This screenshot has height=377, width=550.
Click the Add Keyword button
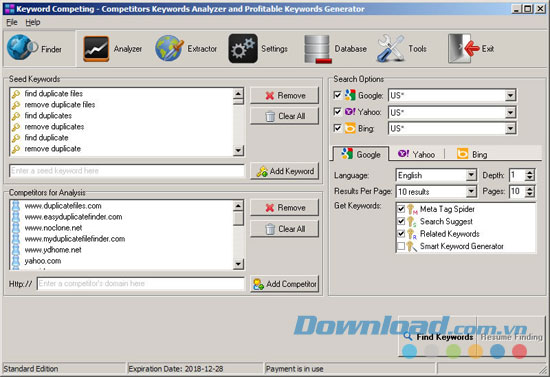(x=284, y=171)
